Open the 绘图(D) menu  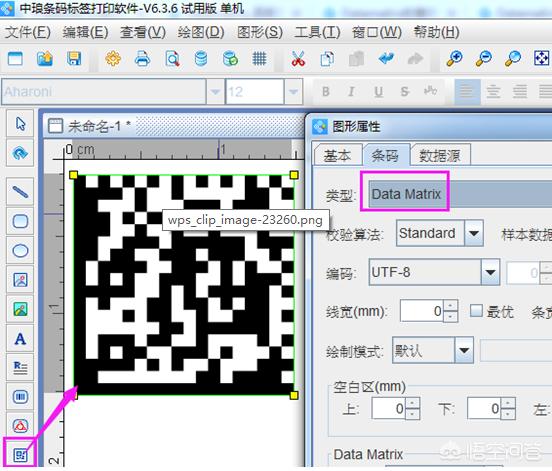201,32
